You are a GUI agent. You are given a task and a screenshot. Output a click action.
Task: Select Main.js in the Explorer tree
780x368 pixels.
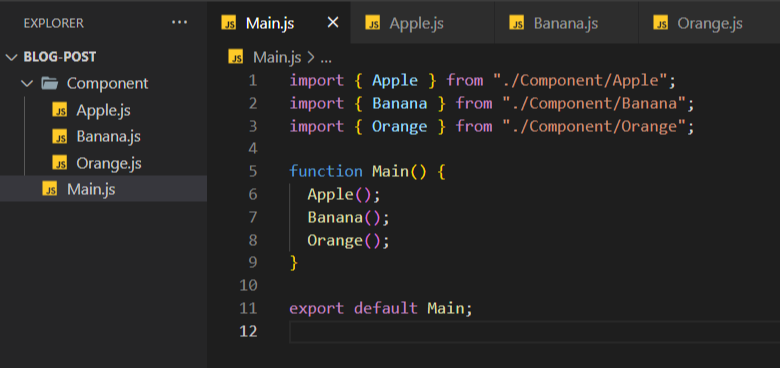coord(103,188)
